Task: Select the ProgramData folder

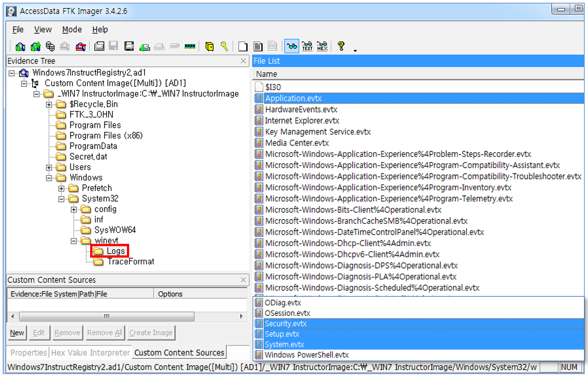Action: click(x=93, y=146)
